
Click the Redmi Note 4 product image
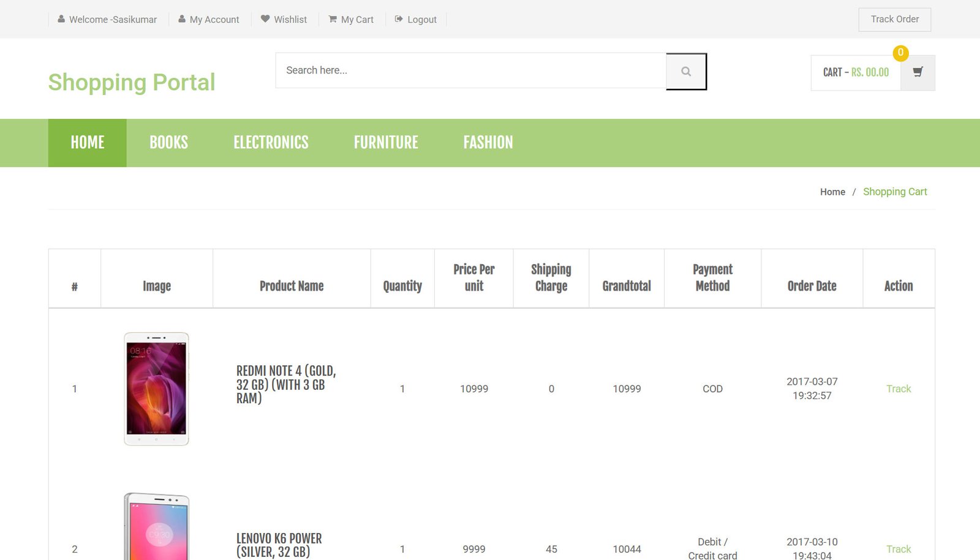(156, 389)
